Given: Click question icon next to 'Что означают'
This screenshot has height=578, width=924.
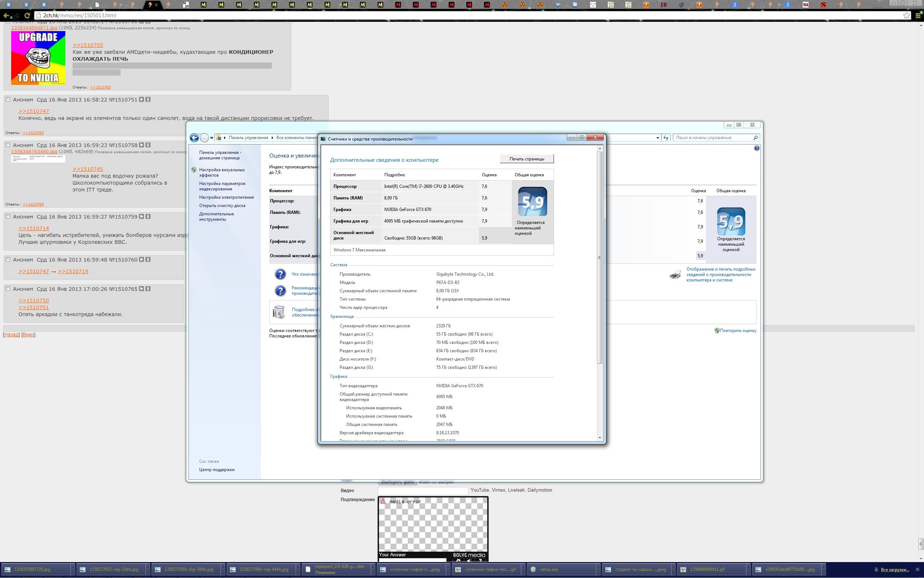Looking at the screenshot, I should pos(280,274).
